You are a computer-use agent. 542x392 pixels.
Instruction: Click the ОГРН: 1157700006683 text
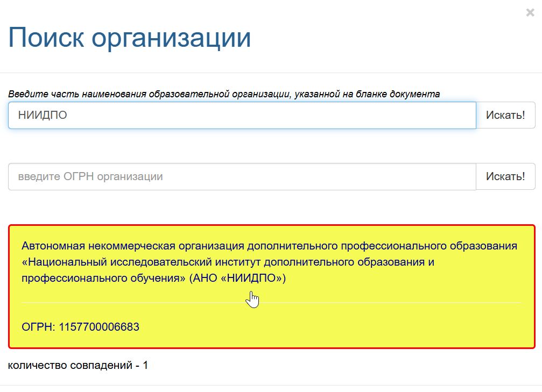pos(80,327)
